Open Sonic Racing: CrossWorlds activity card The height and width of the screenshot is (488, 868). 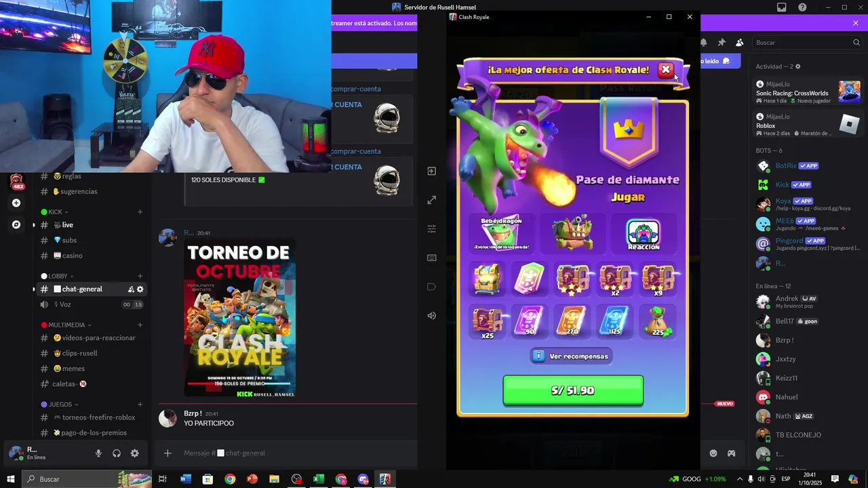click(808, 92)
